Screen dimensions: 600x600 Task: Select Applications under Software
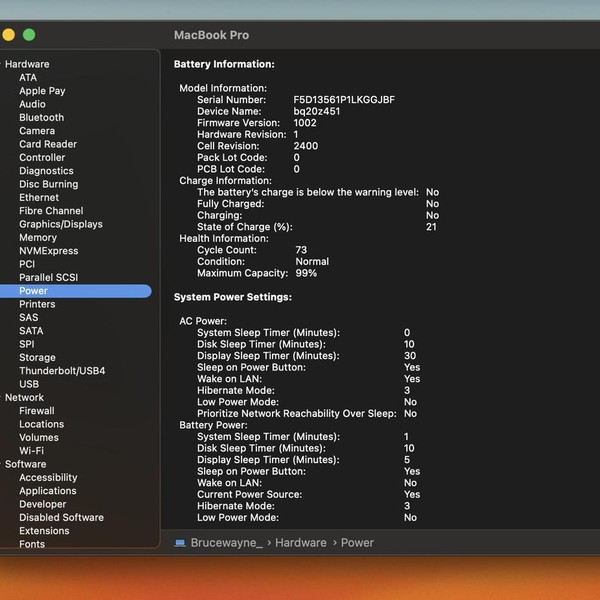48,491
